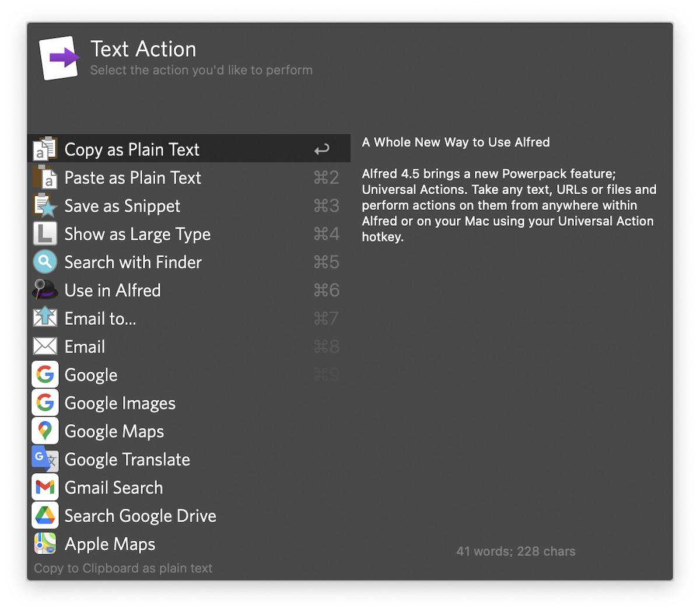
Task: Select Search with Finder action
Action: pyautogui.click(x=189, y=262)
